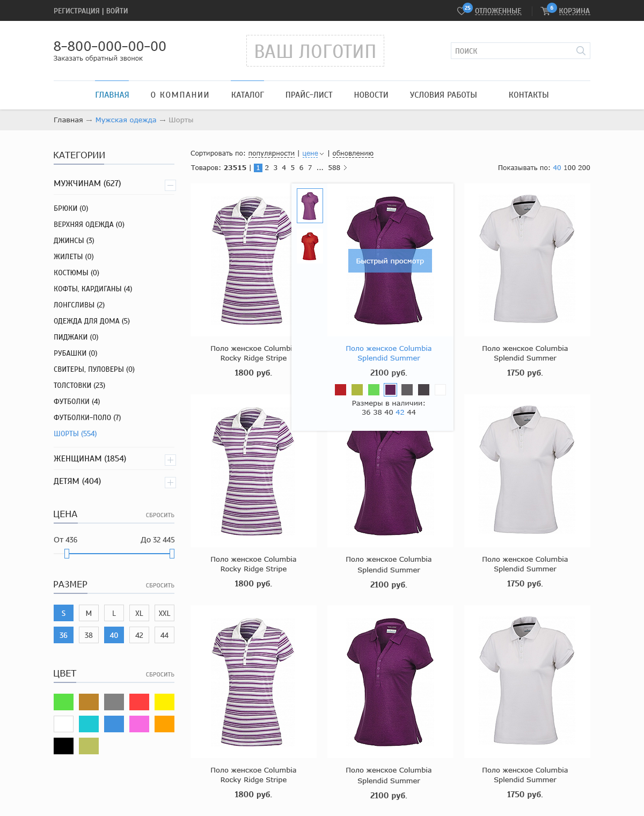
Task: Collapse the МУЖЧИНАМ category list
Action: [170, 186]
